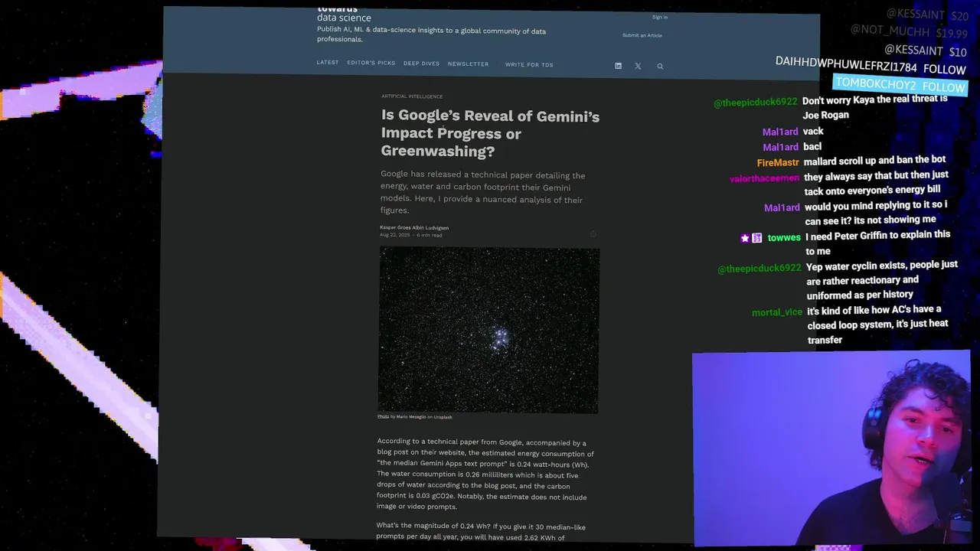Click the streamer webcam overlay
This screenshot has height=551, width=980.
[x=831, y=448]
